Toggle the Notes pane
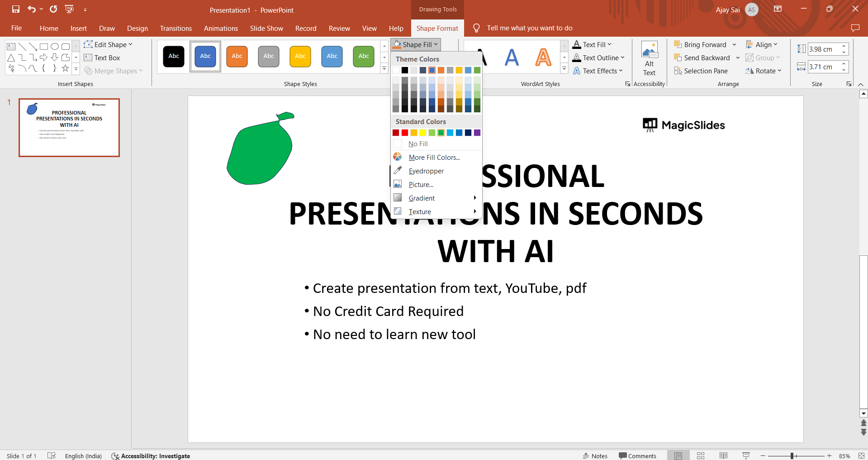The height and width of the screenshot is (460, 868). point(595,456)
